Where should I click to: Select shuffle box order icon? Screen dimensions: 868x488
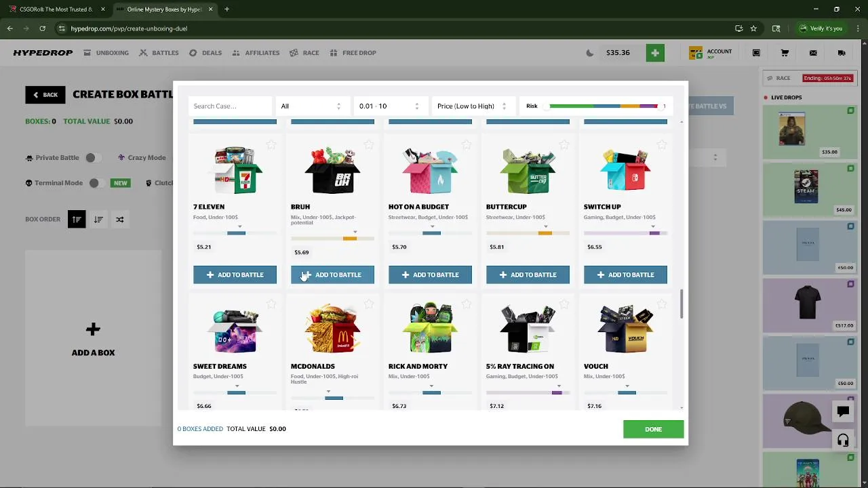[x=120, y=219]
